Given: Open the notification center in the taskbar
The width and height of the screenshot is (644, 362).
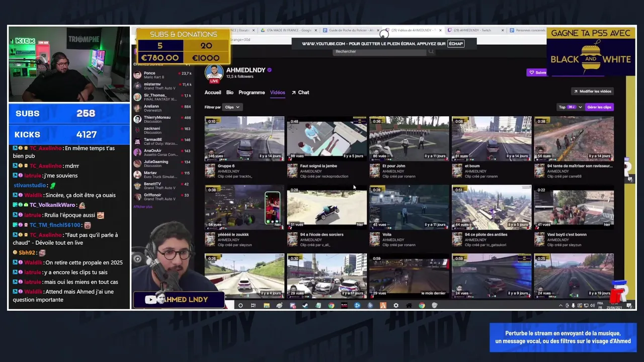Looking at the screenshot, I should [628, 306].
